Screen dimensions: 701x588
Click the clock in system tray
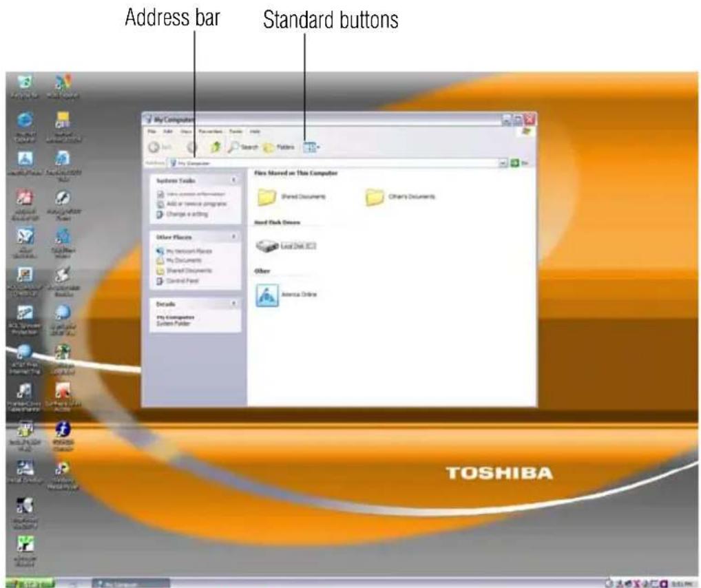(682, 583)
